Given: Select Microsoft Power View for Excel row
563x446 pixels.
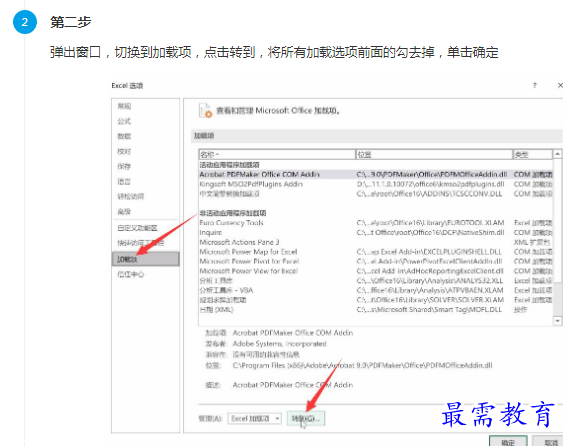Looking at the screenshot, I should click(x=376, y=271).
